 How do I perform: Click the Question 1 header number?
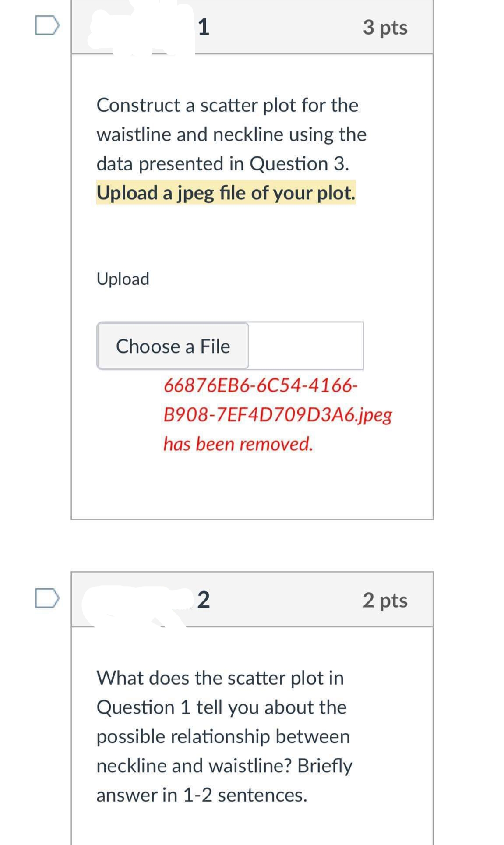pos(204,28)
